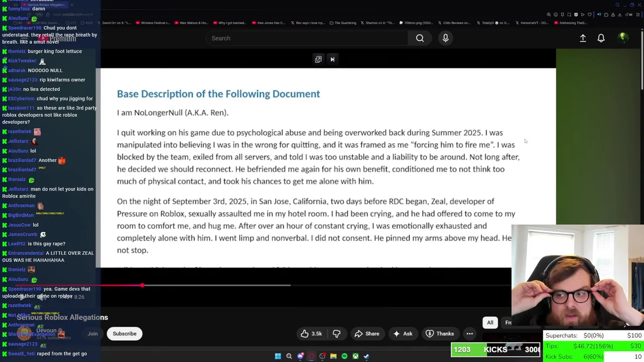Open browser downloads icon

pyautogui.click(x=620, y=15)
